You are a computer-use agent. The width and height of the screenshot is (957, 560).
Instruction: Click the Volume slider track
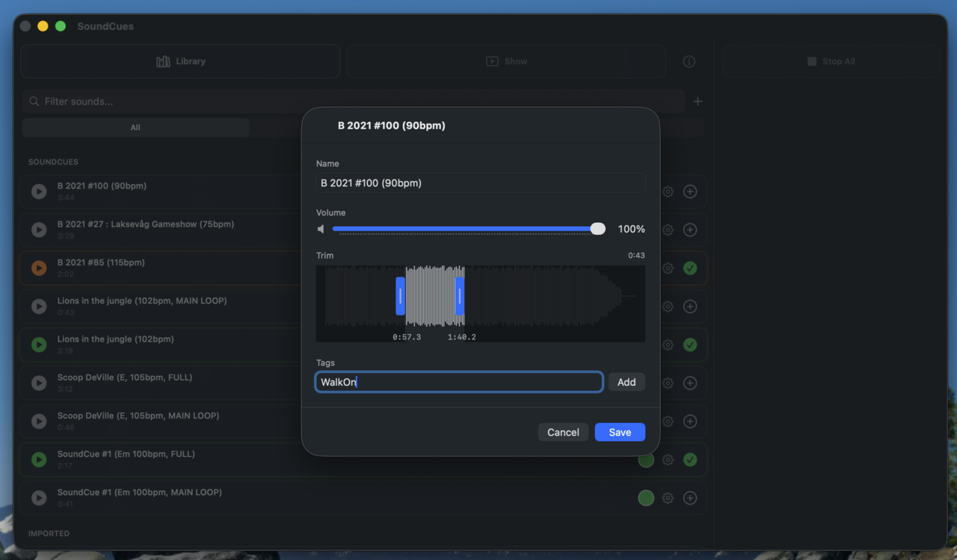click(x=464, y=228)
